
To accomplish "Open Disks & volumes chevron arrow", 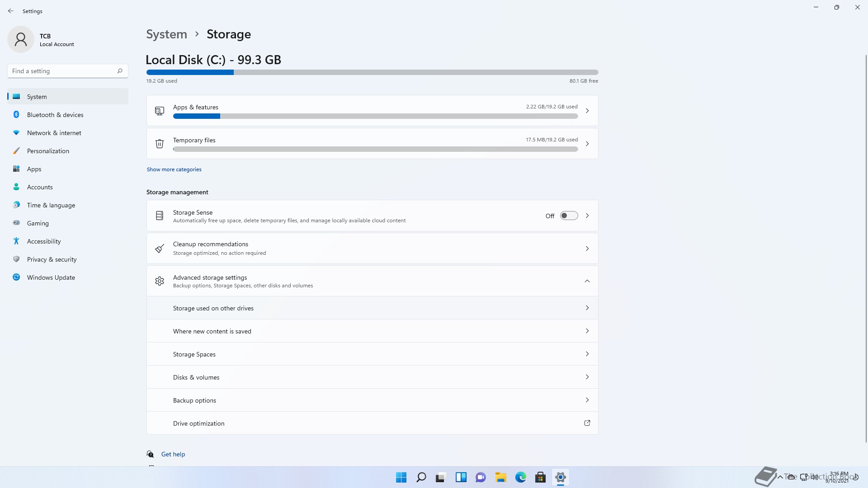I will click(x=587, y=377).
